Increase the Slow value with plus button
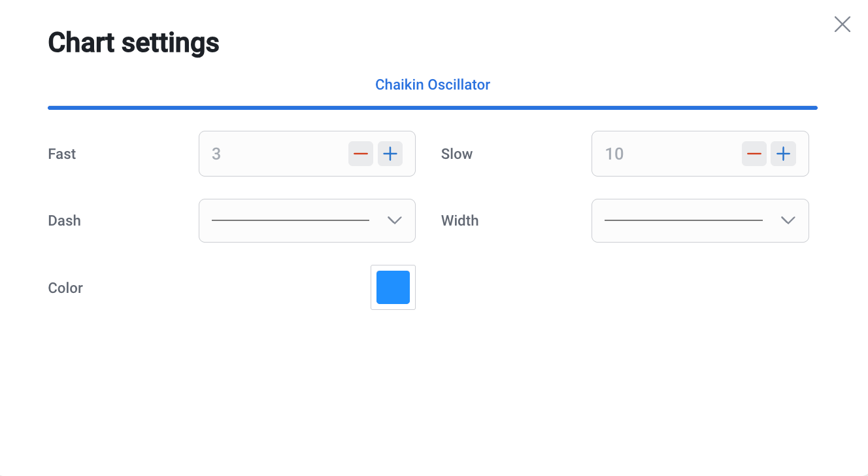The width and height of the screenshot is (868, 476). [x=783, y=154]
